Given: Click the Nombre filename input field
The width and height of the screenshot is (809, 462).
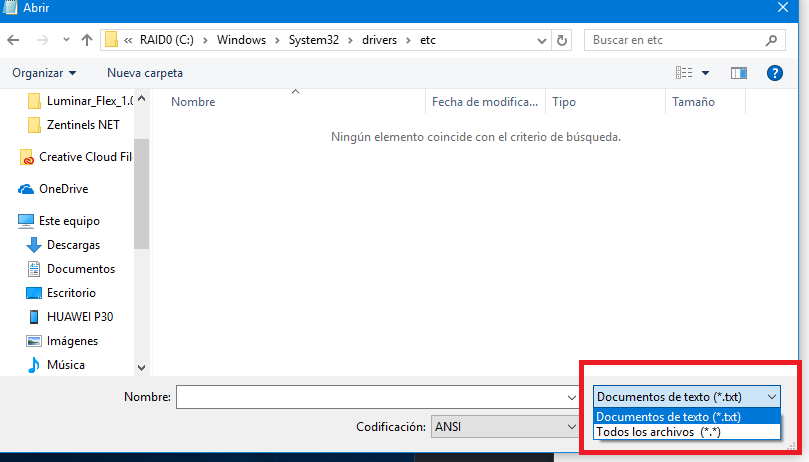Looking at the screenshot, I should [x=370, y=397].
